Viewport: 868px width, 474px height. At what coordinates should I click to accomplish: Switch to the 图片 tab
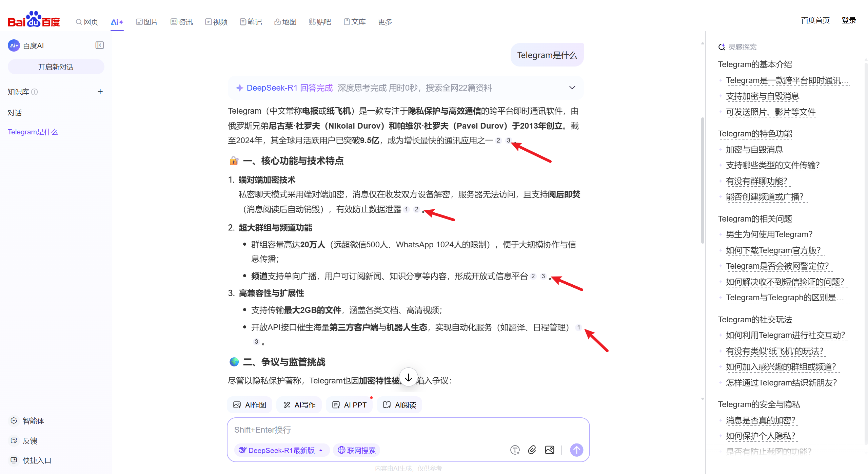click(147, 22)
